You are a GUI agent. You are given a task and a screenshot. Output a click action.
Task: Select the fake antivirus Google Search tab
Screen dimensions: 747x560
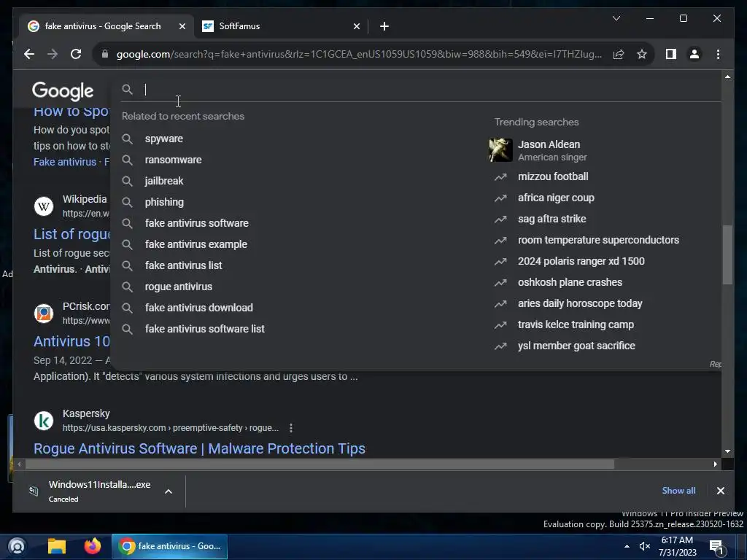[x=107, y=26]
